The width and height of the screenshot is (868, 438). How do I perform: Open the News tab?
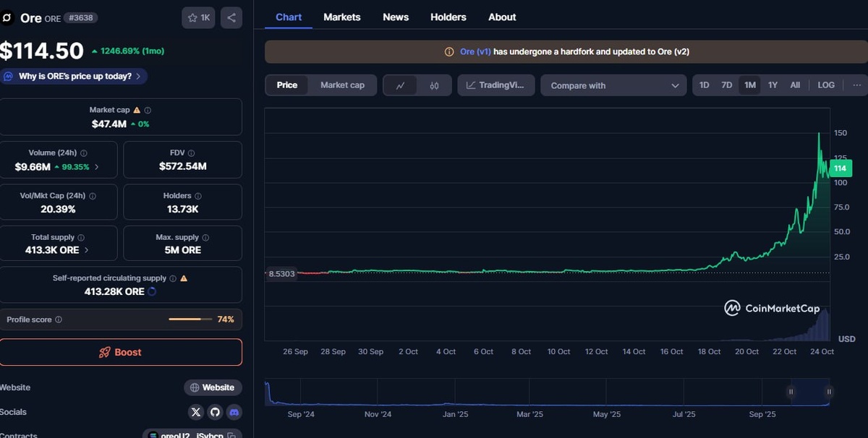(x=396, y=17)
